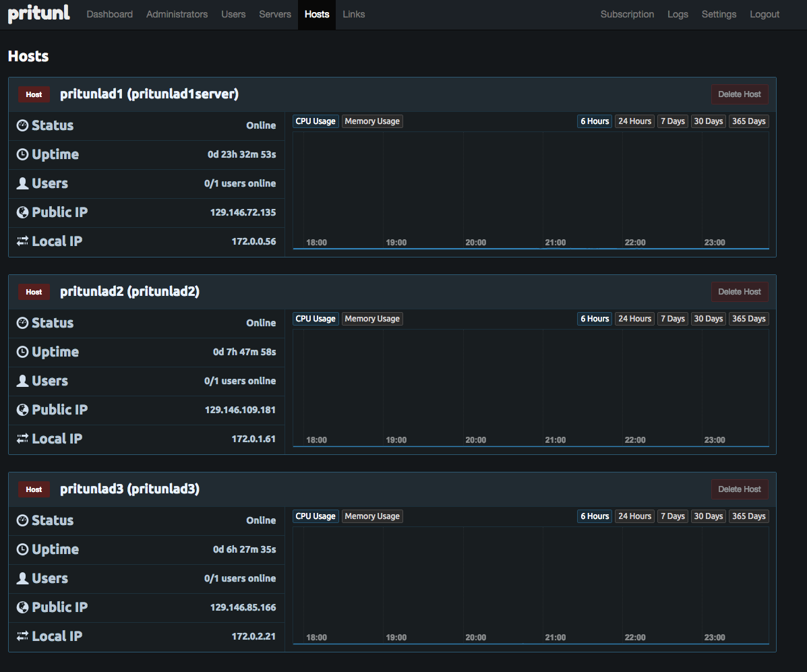The height and width of the screenshot is (672, 807).
Task: Set pritunlad3 graph range to 365 Days
Action: pyautogui.click(x=749, y=516)
